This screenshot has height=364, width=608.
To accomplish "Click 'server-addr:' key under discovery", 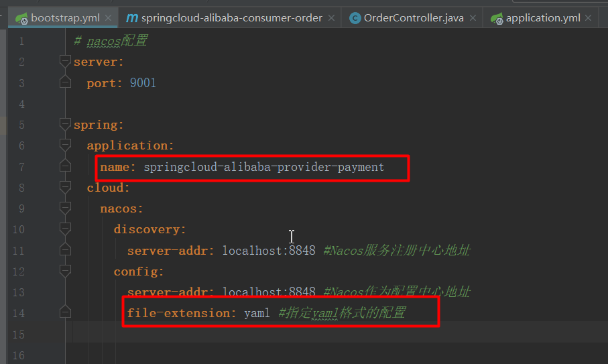I will 171,251.
